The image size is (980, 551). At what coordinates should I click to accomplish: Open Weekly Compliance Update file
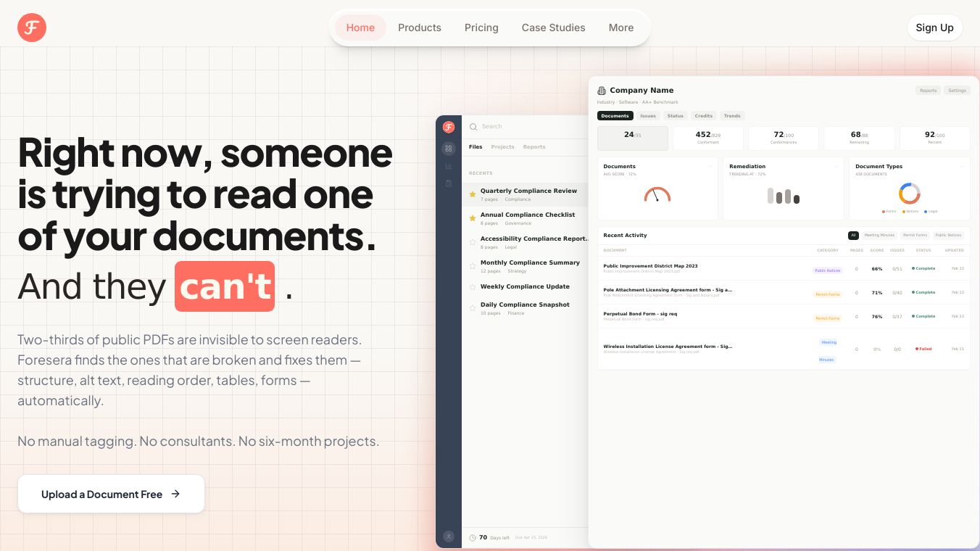(x=525, y=287)
